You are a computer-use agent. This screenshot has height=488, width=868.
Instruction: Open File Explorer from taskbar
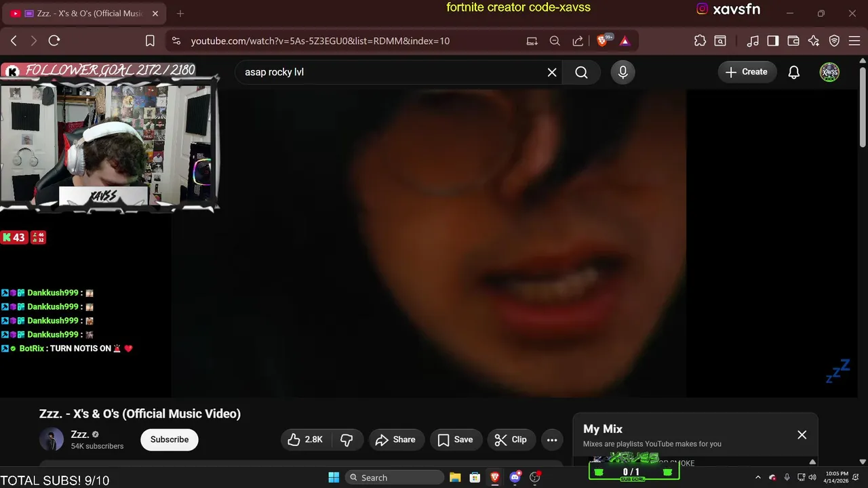[455, 477]
